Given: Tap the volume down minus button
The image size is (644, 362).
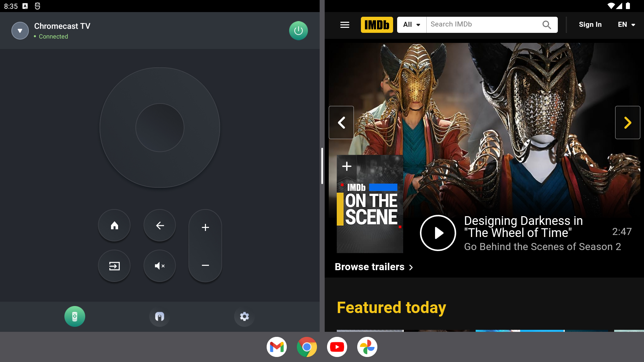Looking at the screenshot, I should (205, 265).
